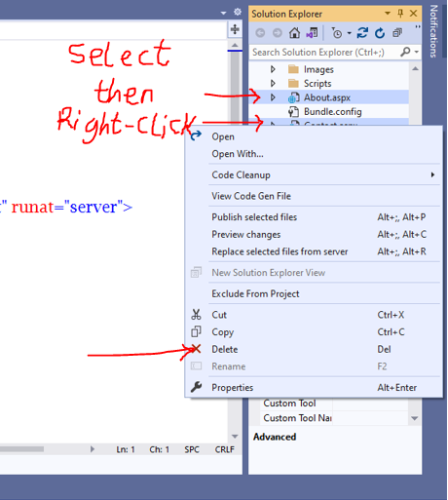Select the Images folder
The width and height of the screenshot is (448, 500).
point(318,69)
